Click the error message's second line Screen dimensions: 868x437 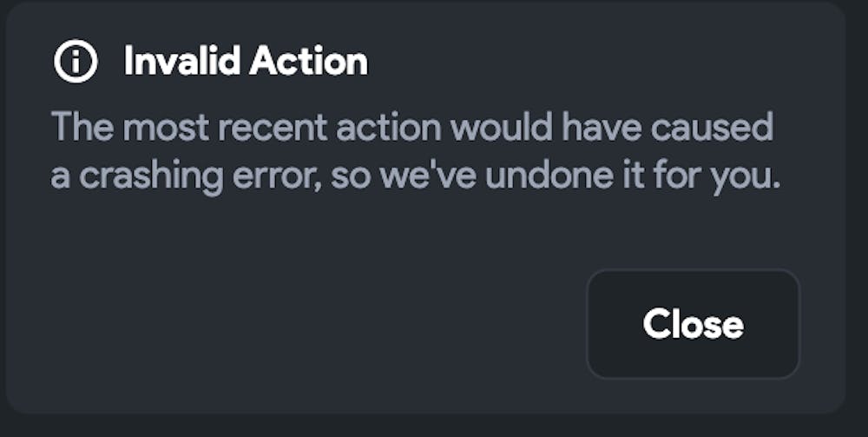[416, 176]
